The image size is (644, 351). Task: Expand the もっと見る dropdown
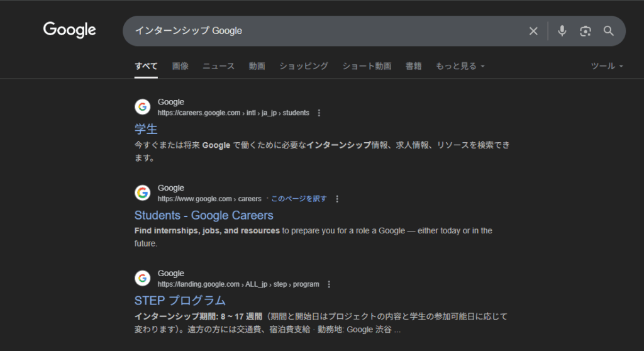(x=460, y=66)
